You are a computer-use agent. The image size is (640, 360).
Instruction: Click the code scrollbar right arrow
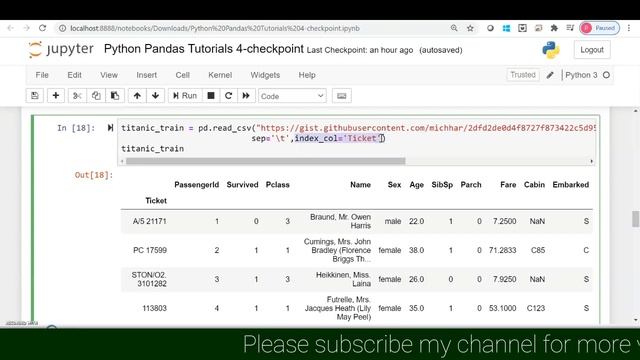[x=591, y=161]
